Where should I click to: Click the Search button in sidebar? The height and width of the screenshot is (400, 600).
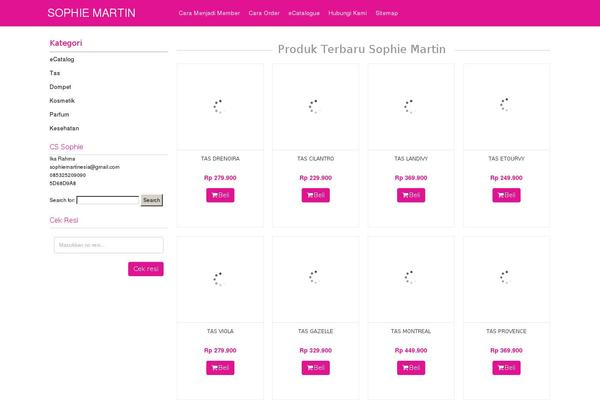click(152, 200)
